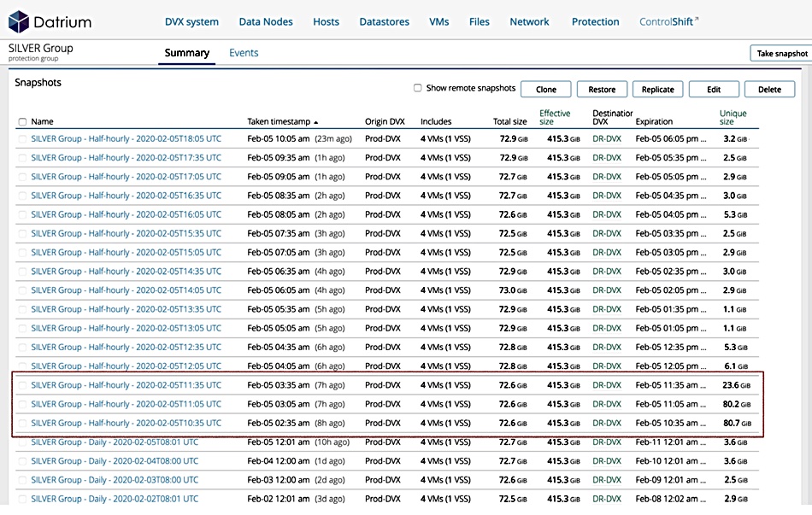Open the DVX system menu
This screenshot has height=515, width=812.
click(x=191, y=21)
